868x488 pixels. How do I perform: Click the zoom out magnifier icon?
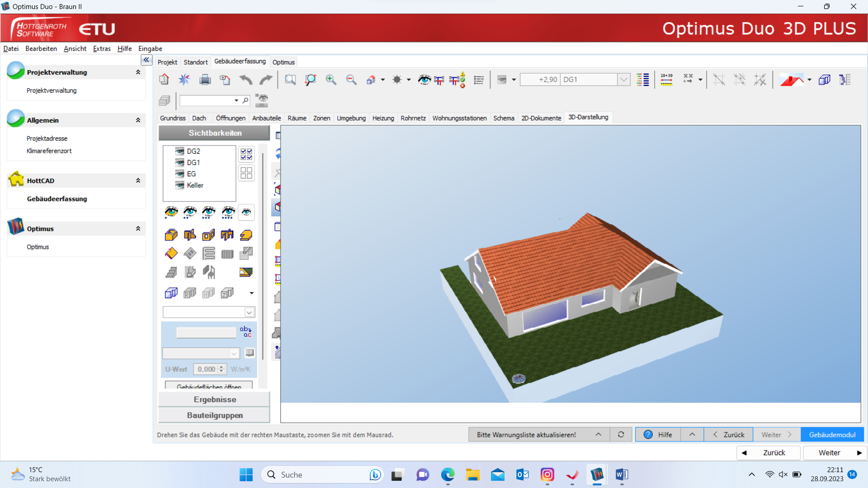[x=351, y=80]
